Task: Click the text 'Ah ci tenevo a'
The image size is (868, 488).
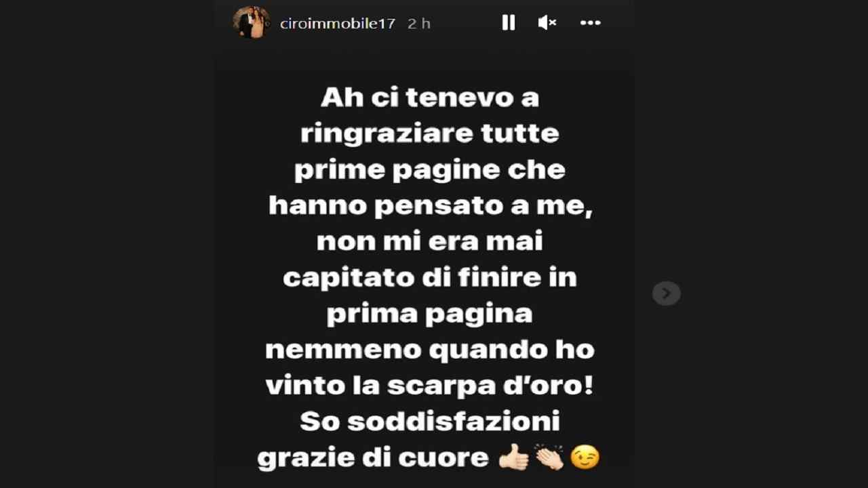Action: click(x=430, y=98)
